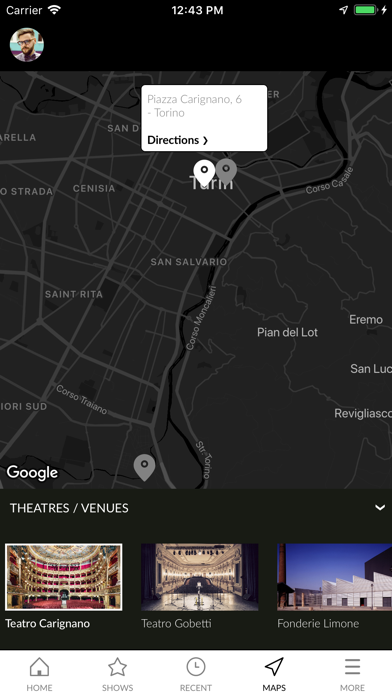
Task: Open the Shows tab
Action: point(118,674)
